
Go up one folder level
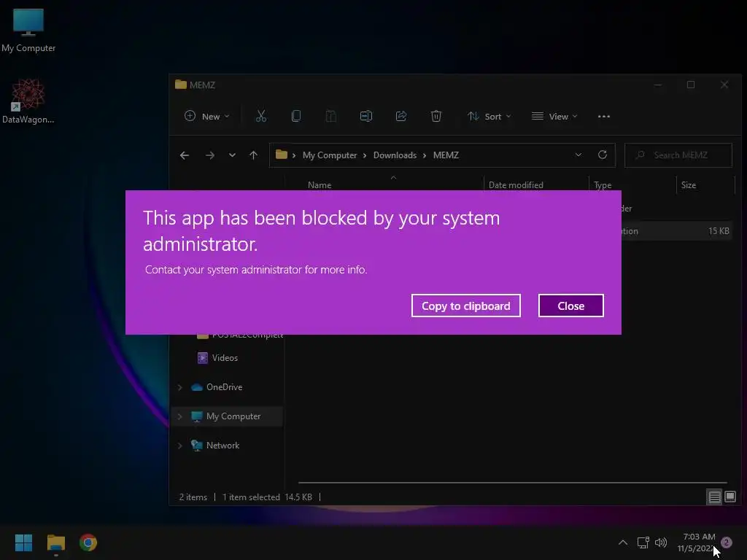[x=253, y=155]
